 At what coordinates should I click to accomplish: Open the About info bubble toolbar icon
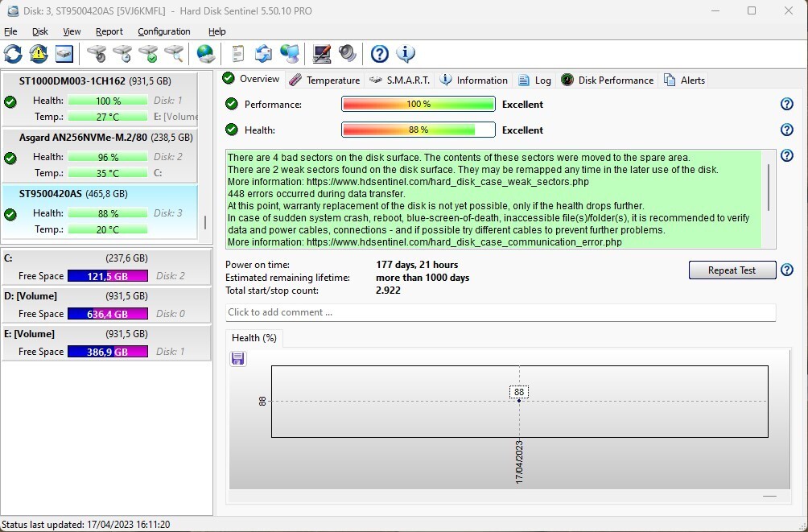[406, 54]
